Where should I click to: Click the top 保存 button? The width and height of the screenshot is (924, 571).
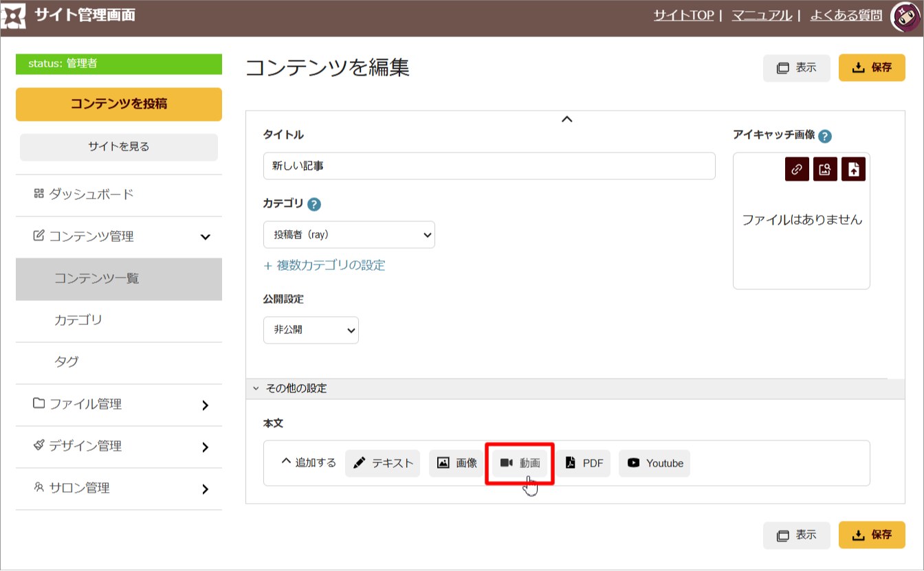872,68
